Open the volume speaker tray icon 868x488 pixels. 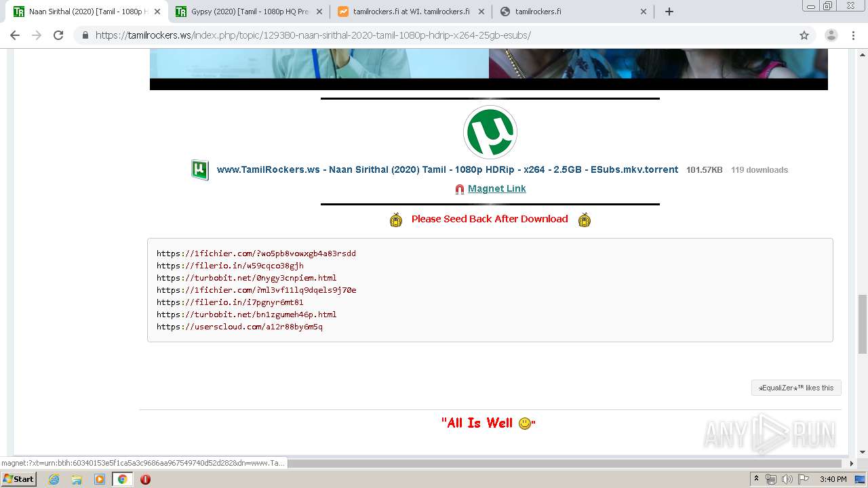tap(787, 479)
